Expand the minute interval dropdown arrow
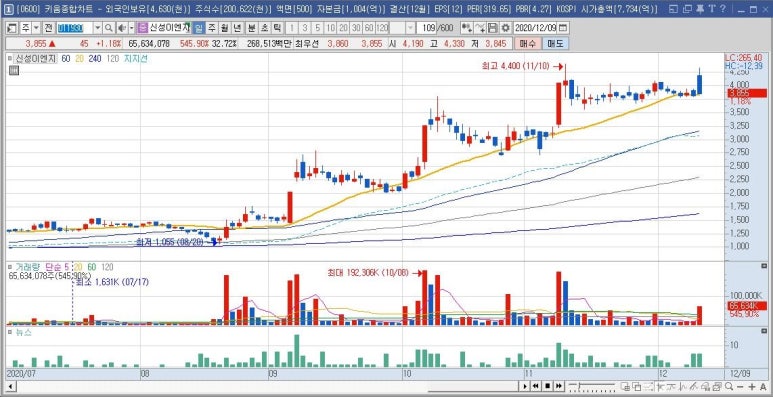773x397 pixels. [410, 28]
